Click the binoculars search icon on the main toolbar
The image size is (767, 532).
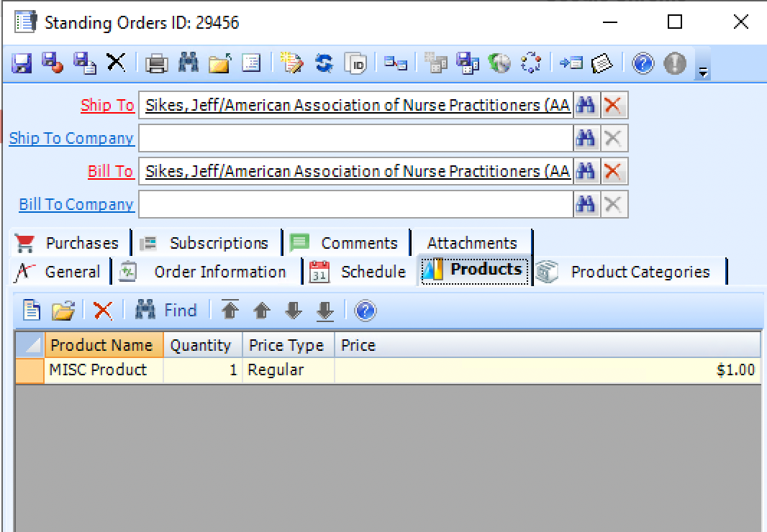coord(189,63)
